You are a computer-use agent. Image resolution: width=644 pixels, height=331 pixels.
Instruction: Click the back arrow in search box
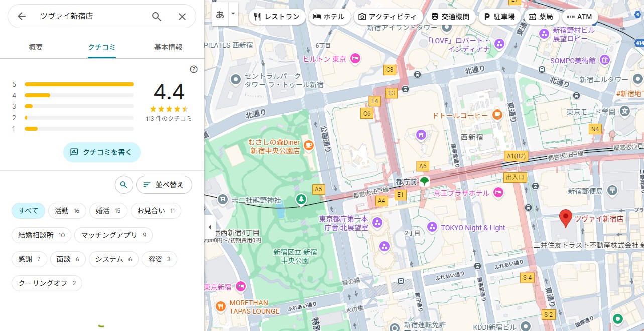coord(22,17)
